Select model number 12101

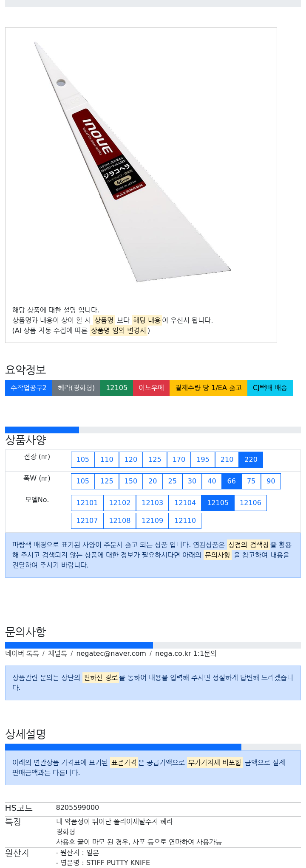click(x=87, y=503)
